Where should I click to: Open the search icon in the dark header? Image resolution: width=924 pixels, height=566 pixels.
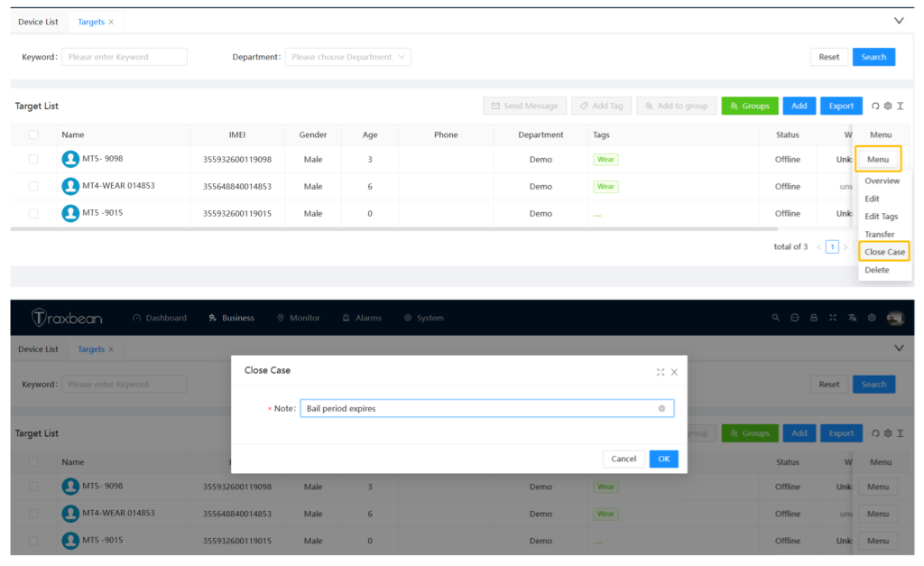pos(775,318)
